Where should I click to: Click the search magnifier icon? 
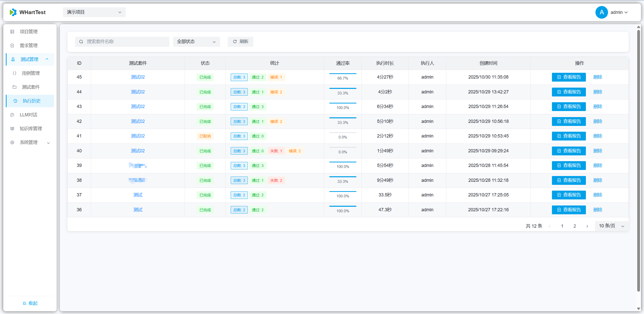[81, 42]
